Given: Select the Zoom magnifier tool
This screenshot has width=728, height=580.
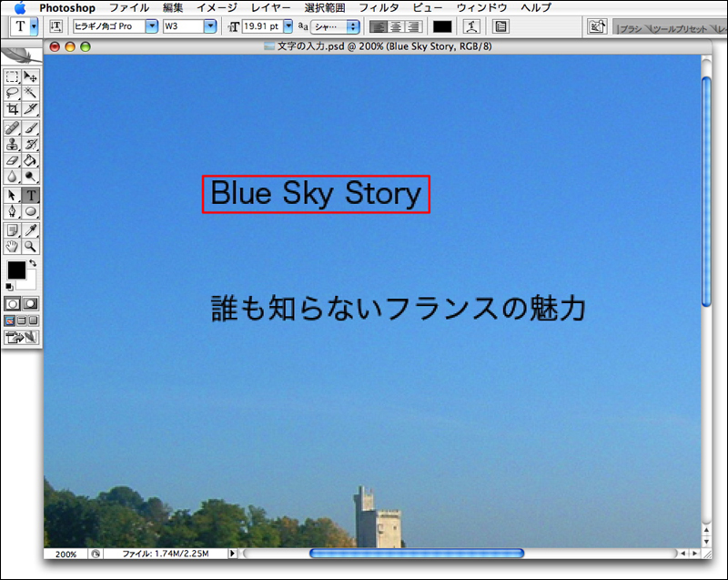Looking at the screenshot, I should pos(30,246).
